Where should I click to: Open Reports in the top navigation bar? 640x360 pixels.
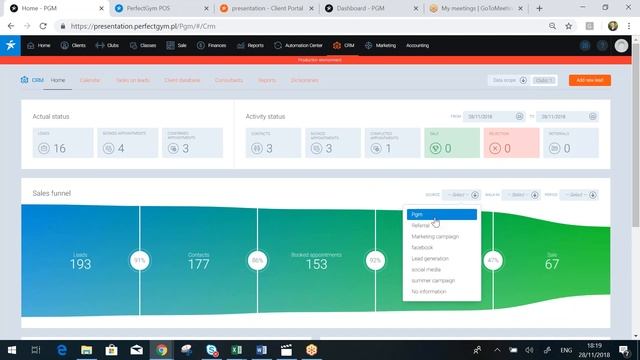coord(250,45)
